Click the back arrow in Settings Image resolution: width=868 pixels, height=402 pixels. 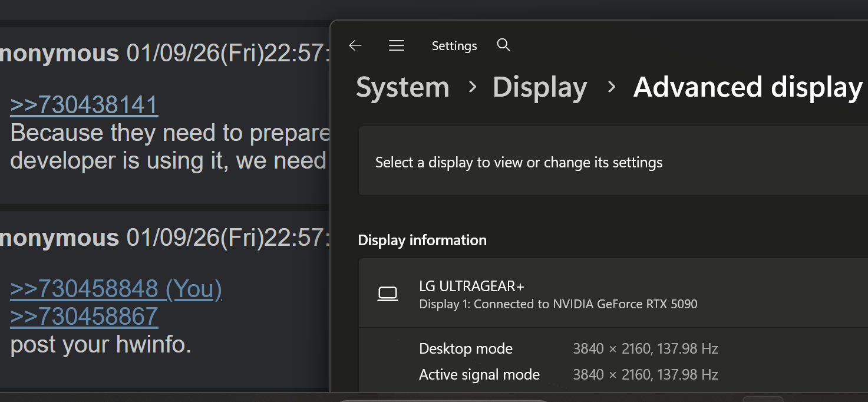click(355, 45)
